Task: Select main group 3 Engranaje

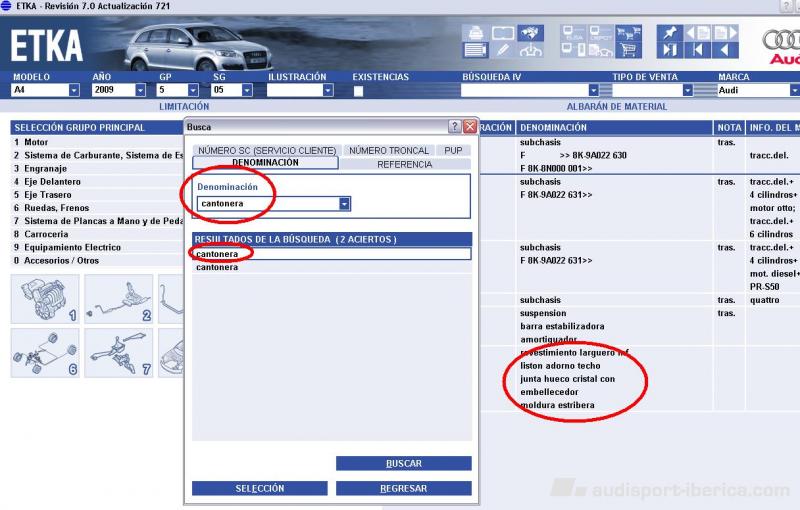Action: tap(97, 169)
